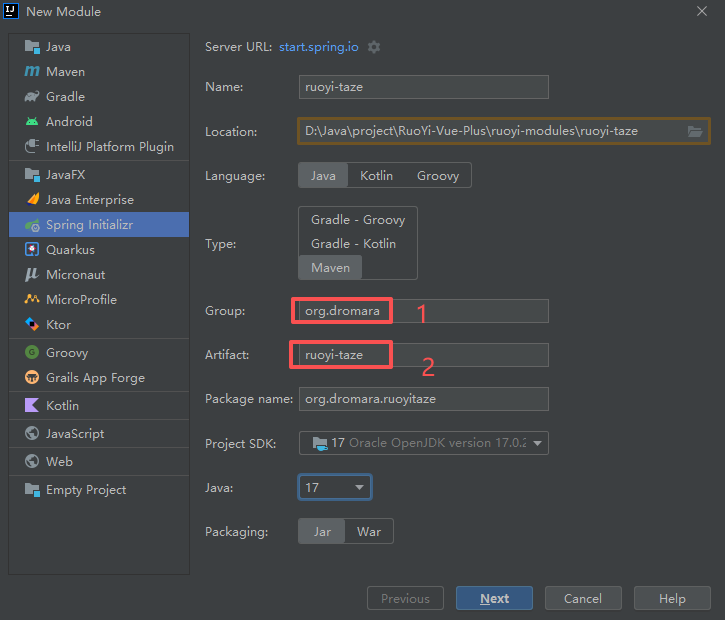Image resolution: width=725 pixels, height=620 pixels.
Task: Browse for location with folder icon
Action: [x=695, y=131]
